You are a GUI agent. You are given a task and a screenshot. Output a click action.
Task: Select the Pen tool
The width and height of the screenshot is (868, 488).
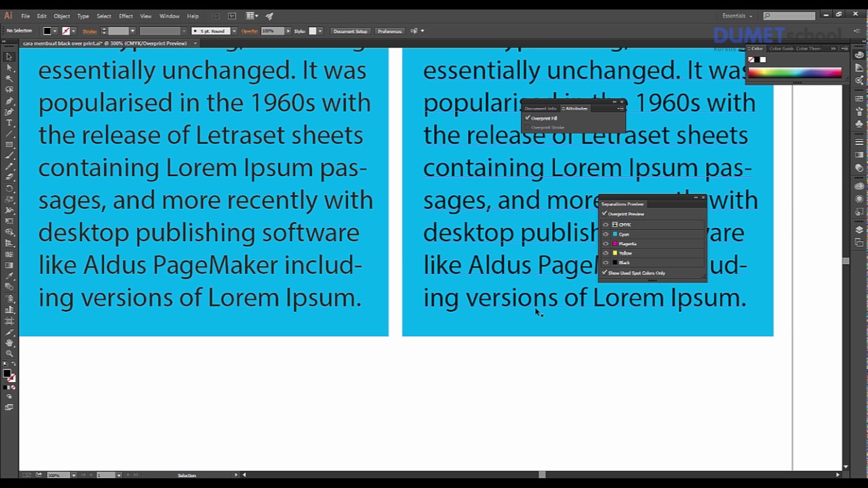9,100
